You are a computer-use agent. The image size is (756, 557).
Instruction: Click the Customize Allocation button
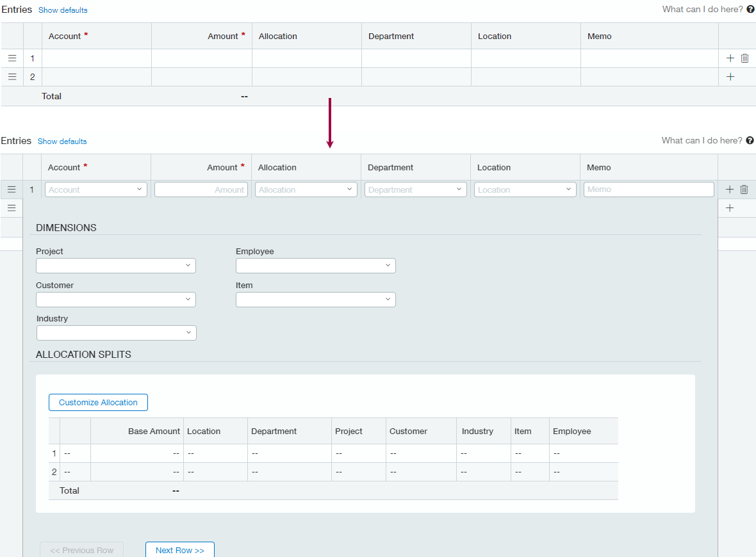98,402
